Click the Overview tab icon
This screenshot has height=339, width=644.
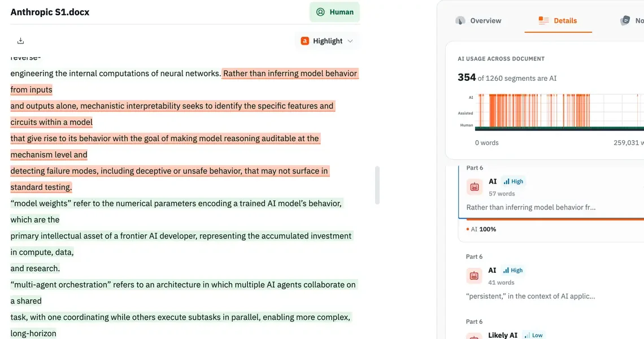(x=460, y=20)
